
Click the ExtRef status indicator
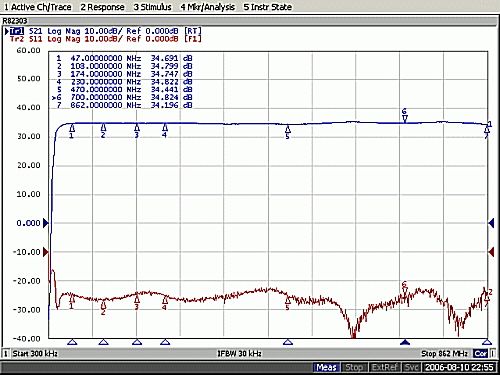tap(385, 367)
